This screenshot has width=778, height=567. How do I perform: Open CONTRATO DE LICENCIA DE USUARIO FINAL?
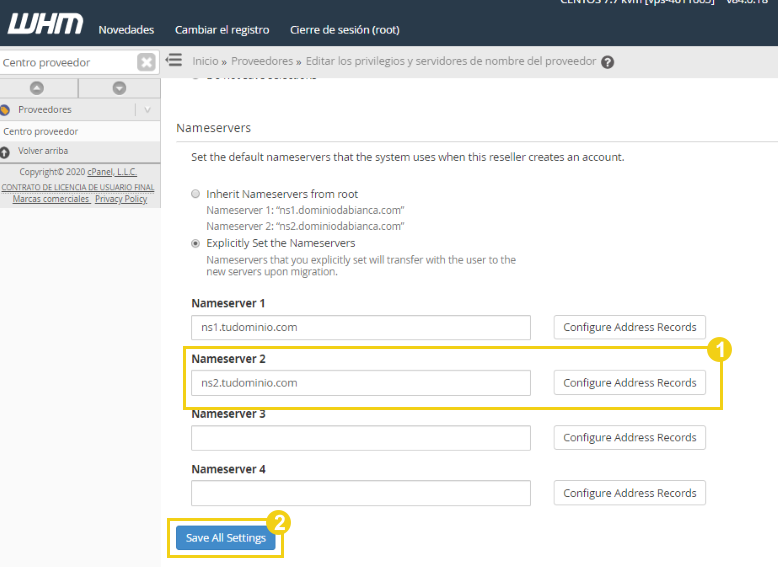point(78,187)
